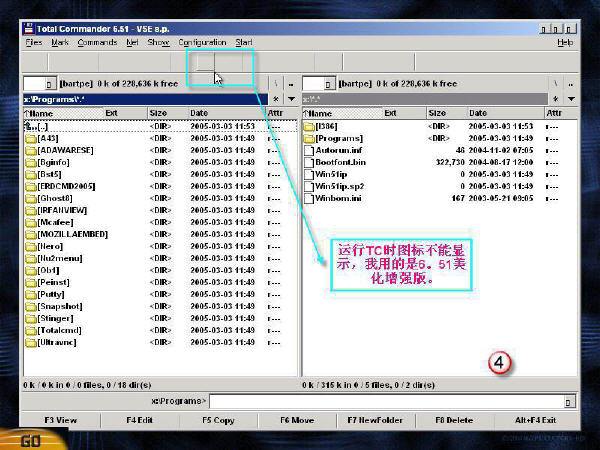
Task: Click the GO start button on desktop
Action: [x=31, y=440]
